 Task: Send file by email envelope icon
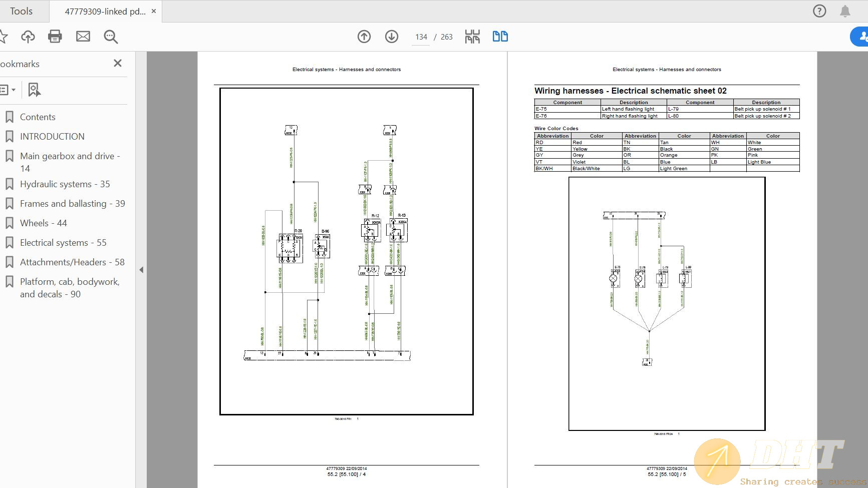(83, 37)
